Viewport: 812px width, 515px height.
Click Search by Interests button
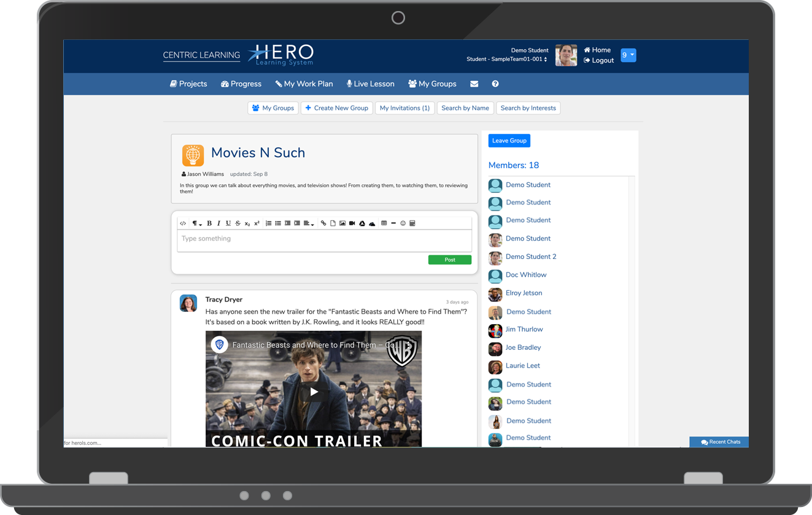click(528, 108)
